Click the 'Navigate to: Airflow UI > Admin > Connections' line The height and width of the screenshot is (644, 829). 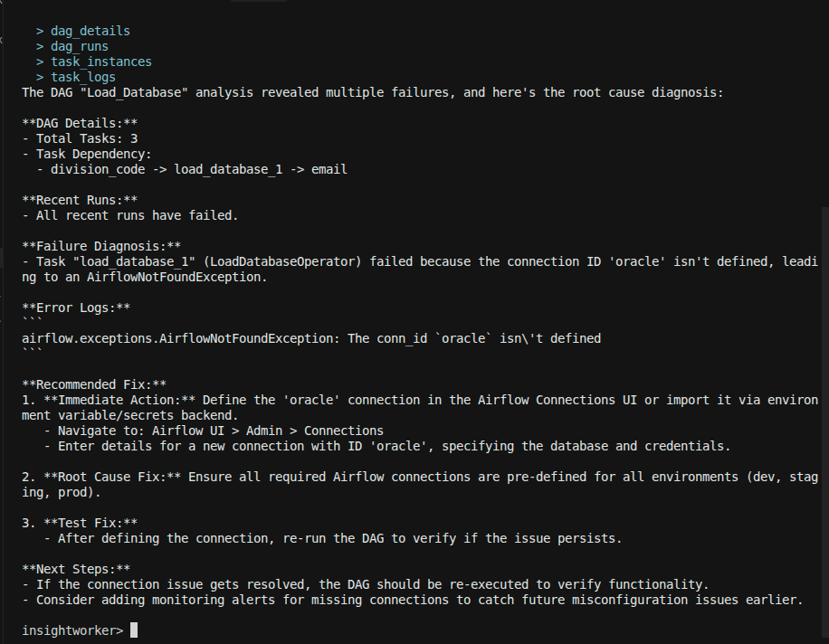click(214, 431)
